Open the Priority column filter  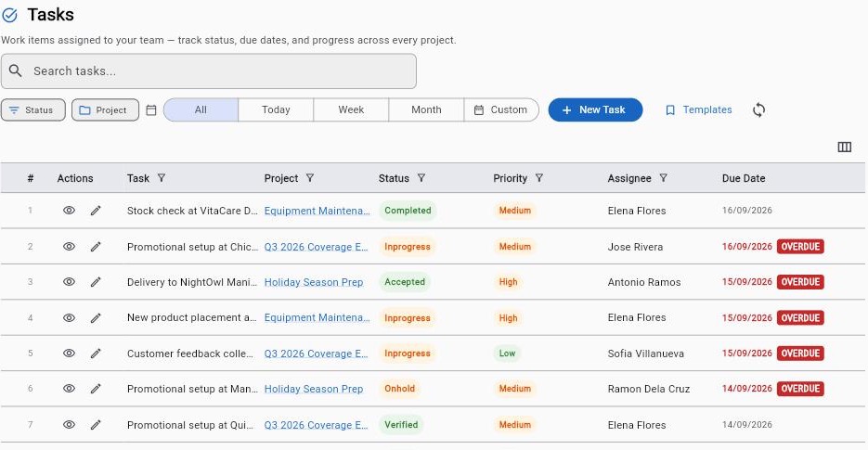tap(539, 177)
